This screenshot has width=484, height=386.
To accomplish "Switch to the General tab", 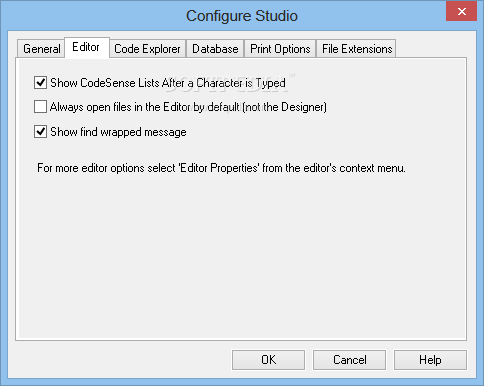I will pos(41,49).
